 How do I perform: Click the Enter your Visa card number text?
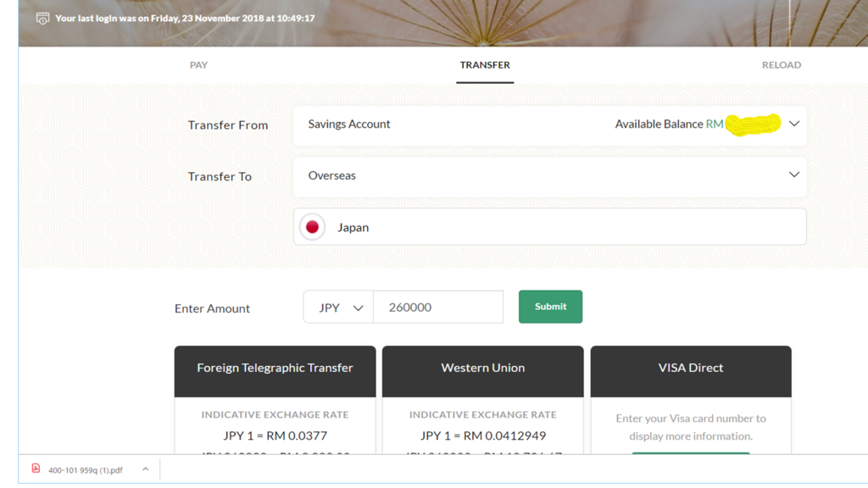[691, 427]
